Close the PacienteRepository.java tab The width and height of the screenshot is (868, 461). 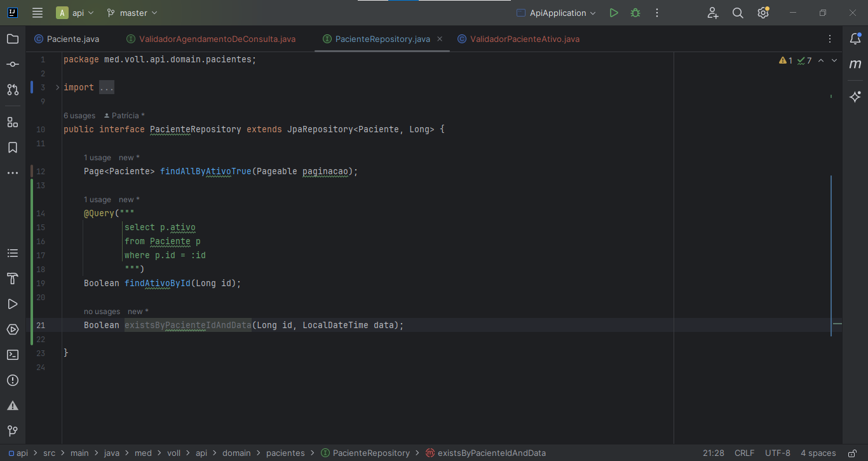pyautogui.click(x=440, y=39)
